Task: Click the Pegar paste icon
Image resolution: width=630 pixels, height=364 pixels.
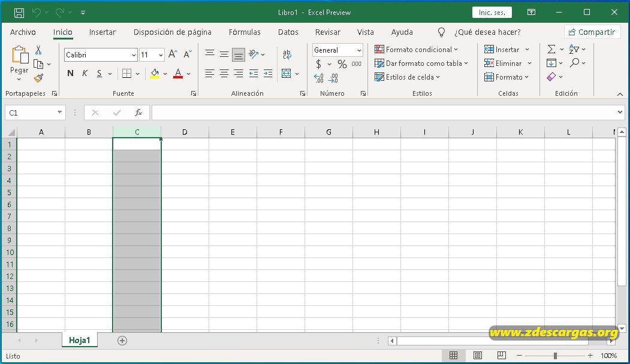Action: tap(19, 56)
